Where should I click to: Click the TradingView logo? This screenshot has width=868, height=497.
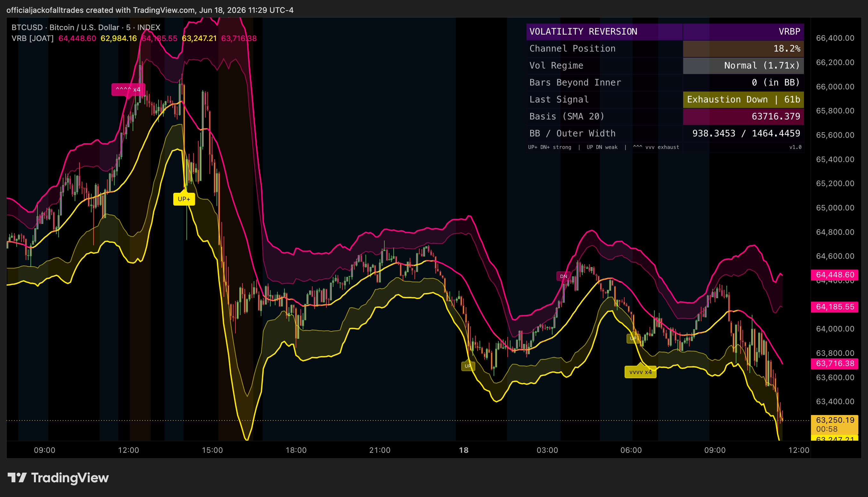coord(58,477)
